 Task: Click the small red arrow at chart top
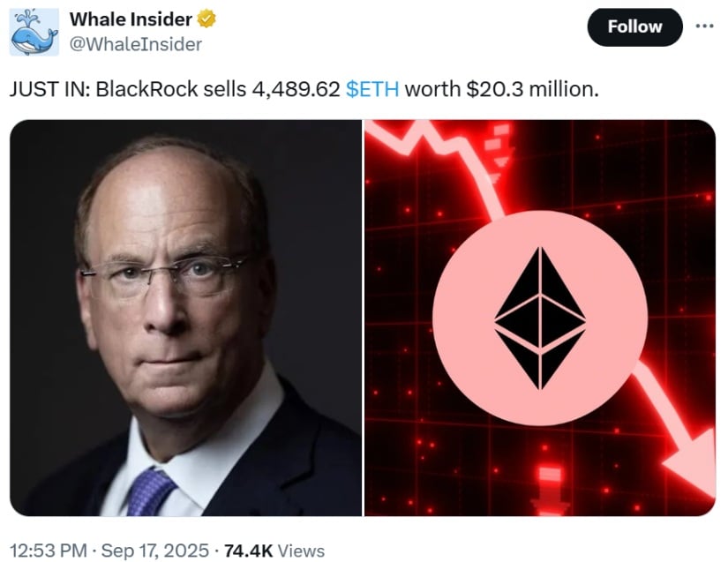pyautogui.click(x=499, y=153)
